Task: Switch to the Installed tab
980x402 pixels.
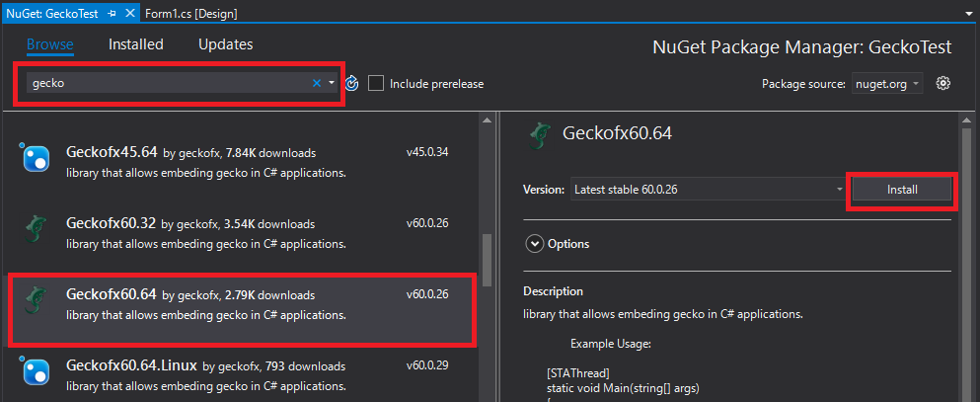Action: [x=135, y=44]
